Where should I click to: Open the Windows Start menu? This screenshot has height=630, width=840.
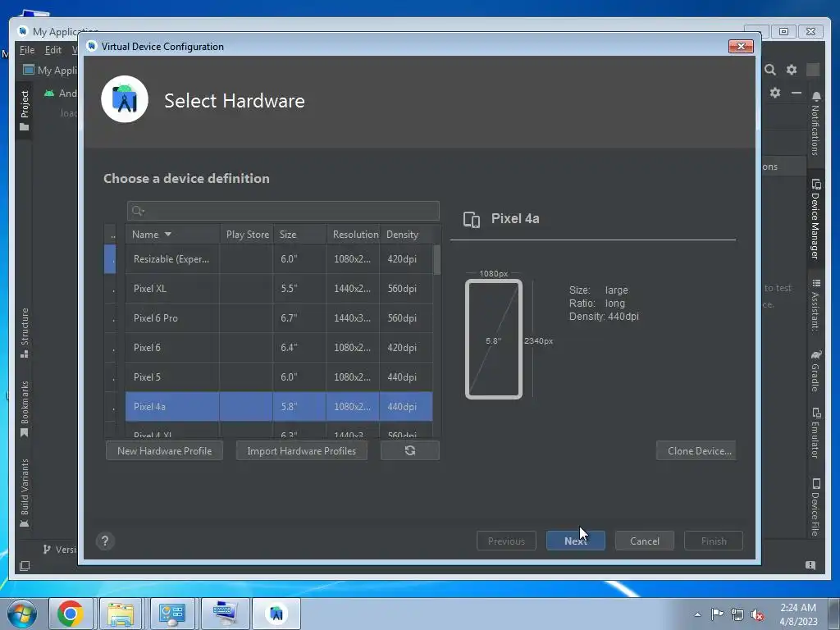22,614
